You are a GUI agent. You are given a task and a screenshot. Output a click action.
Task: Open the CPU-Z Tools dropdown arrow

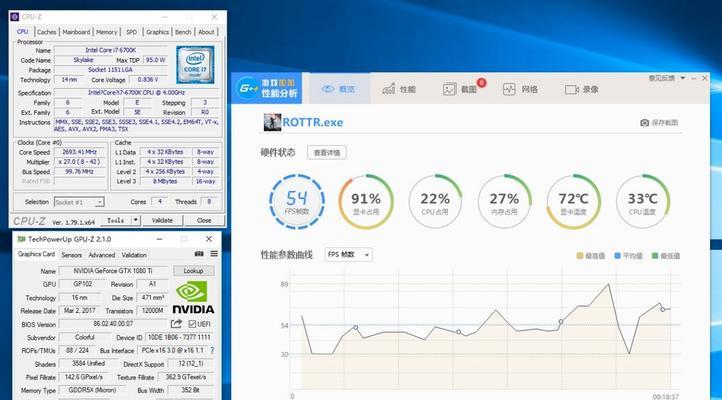tap(135, 220)
